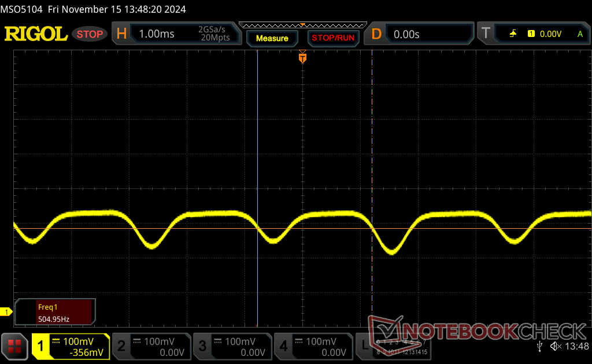The image size is (592, 364).
Task: Click the orange horizontal cursor line
Action: point(303,229)
